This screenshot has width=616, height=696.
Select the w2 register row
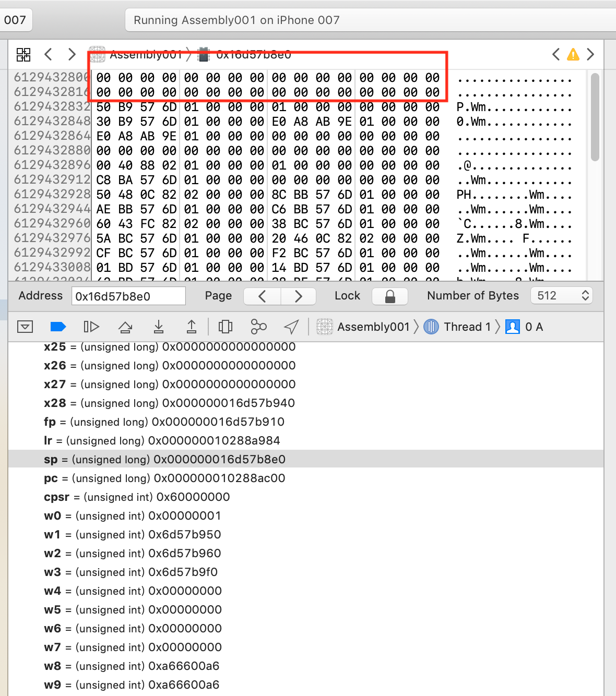pyautogui.click(x=306, y=554)
